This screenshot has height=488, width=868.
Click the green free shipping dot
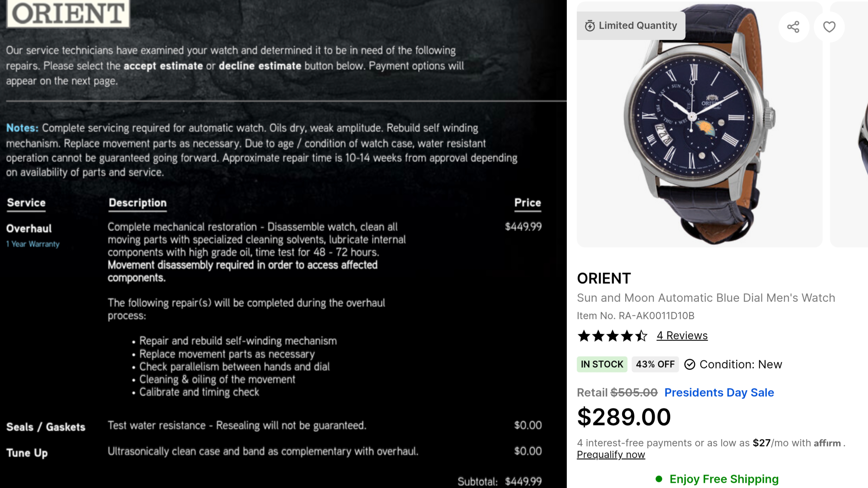pyautogui.click(x=659, y=478)
